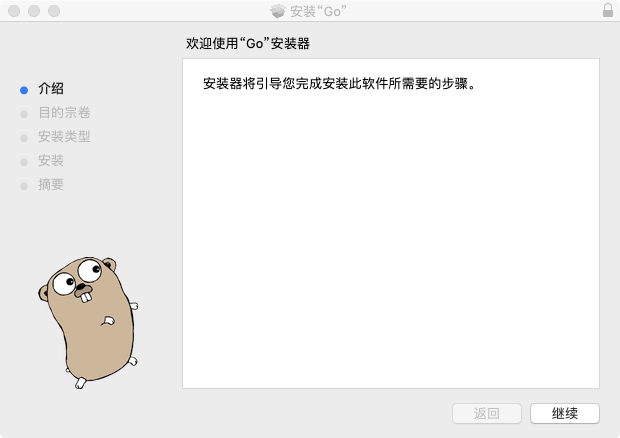Select the 摘要 step in sidebar
This screenshot has width=620, height=438.
51,185
